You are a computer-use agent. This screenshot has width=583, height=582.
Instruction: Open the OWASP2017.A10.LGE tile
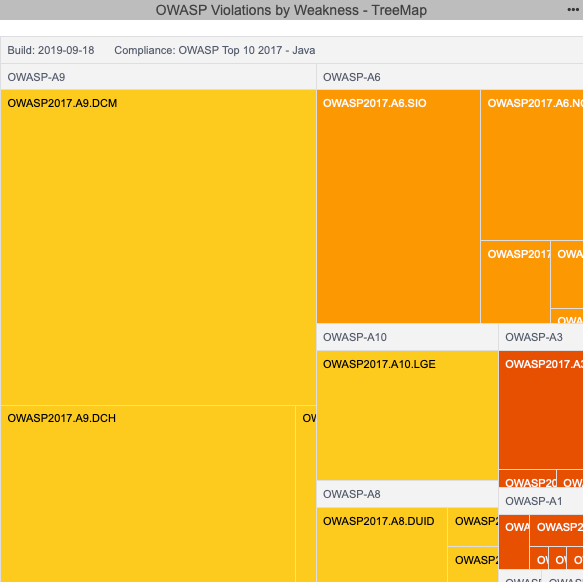click(x=407, y=415)
